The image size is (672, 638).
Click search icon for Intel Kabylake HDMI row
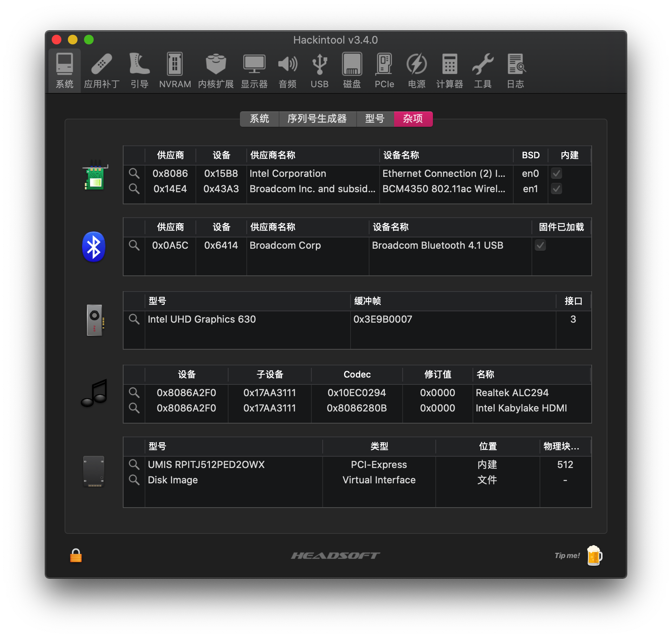click(x=134, y=408)
